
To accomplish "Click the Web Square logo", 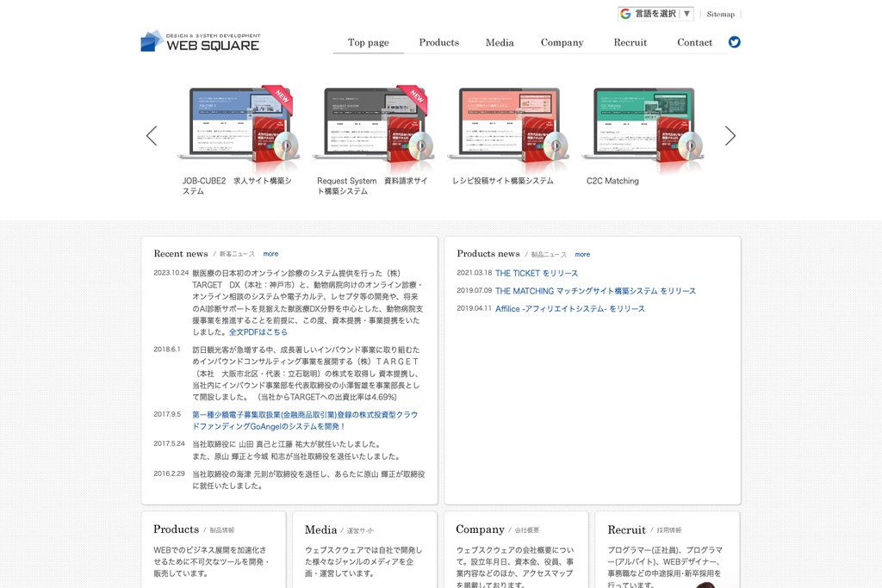I will (x=200, y=41).
